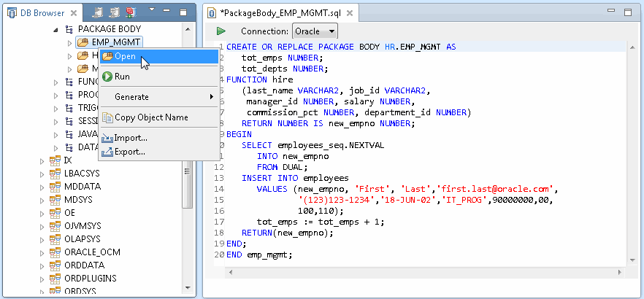Image resolution: width=644 pixels, height=299 pixels.
Task: Select Export... from the context menu
Action: pyautogui.click(x=130, y=152)
